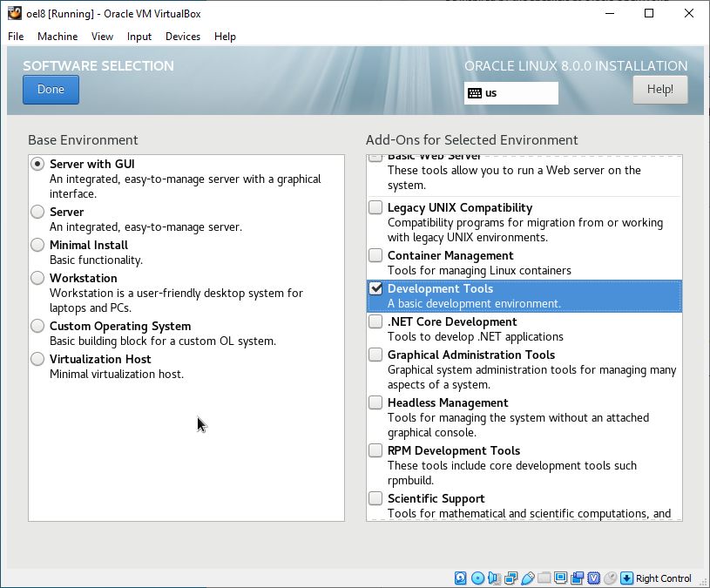Select Virtualization Host radio button
This screenshot has width=710, height=588.
37,359
